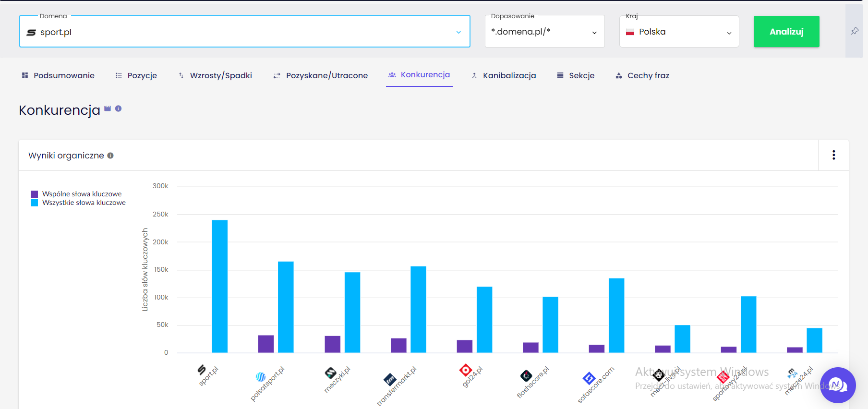Click the green Analizuj button
This screenshot has width=868, height=409.
point(786,31)
